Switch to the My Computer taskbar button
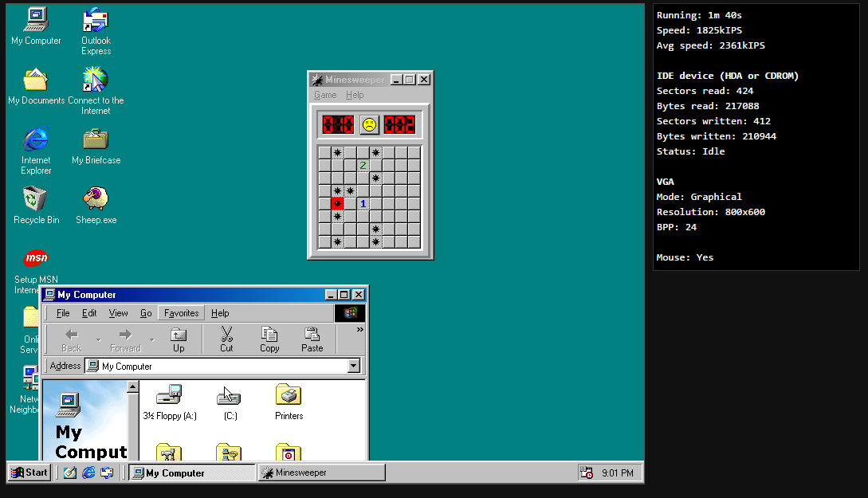 tap(192, 473)
